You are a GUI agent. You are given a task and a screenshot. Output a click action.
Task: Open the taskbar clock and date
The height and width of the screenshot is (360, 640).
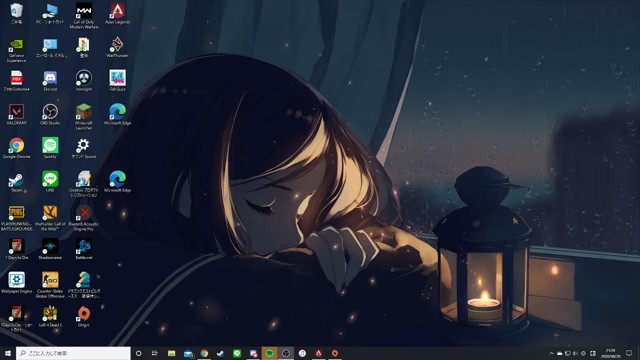click(611, 353)
